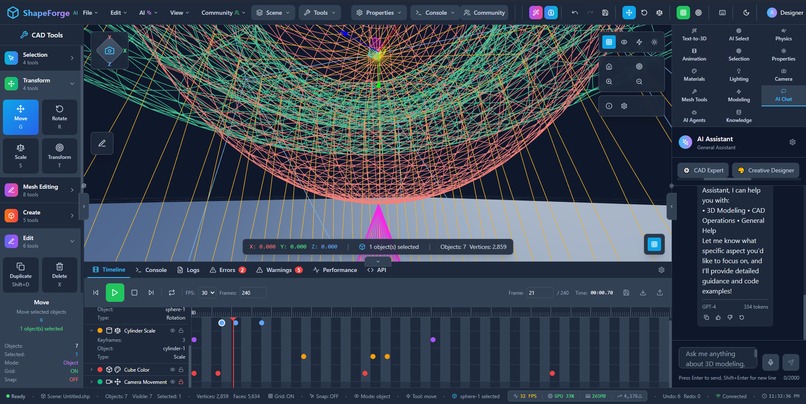Click the viewport camera cube gizmo

coord(109,50)
